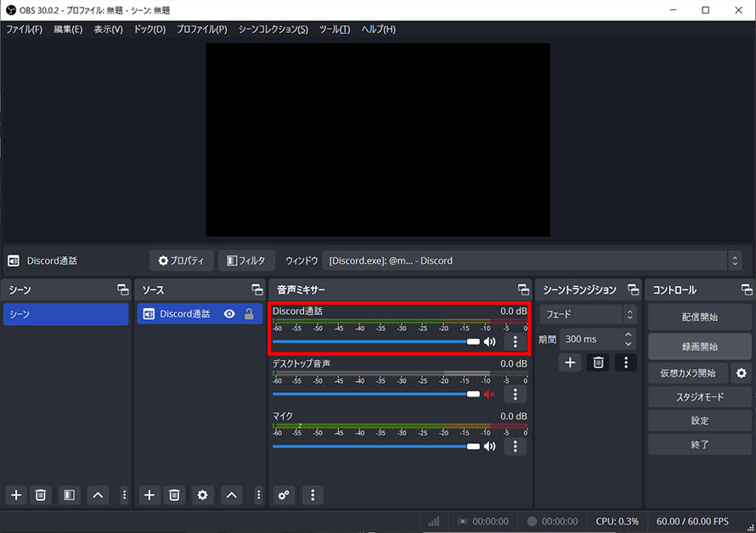
Task: Decrease transition duration with down arrow
Action: point(629,344)
